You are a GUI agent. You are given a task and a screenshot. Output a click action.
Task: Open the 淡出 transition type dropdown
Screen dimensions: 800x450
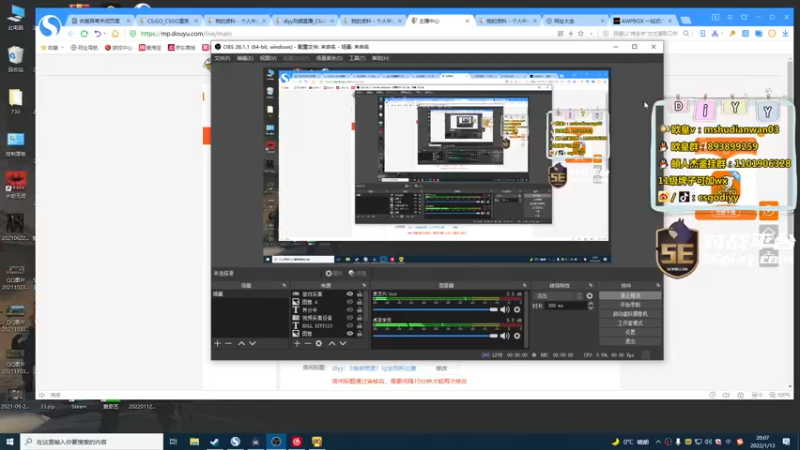click(557, 296)
